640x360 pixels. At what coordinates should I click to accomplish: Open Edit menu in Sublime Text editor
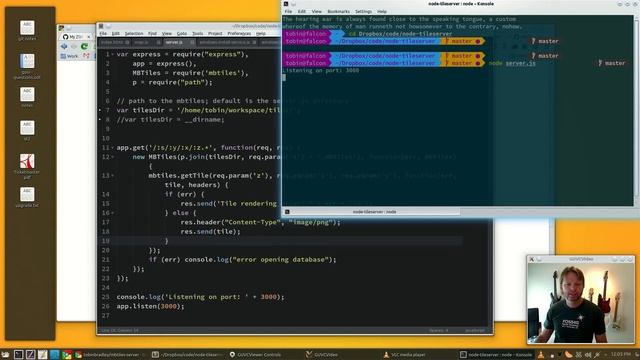click(116, 33)
